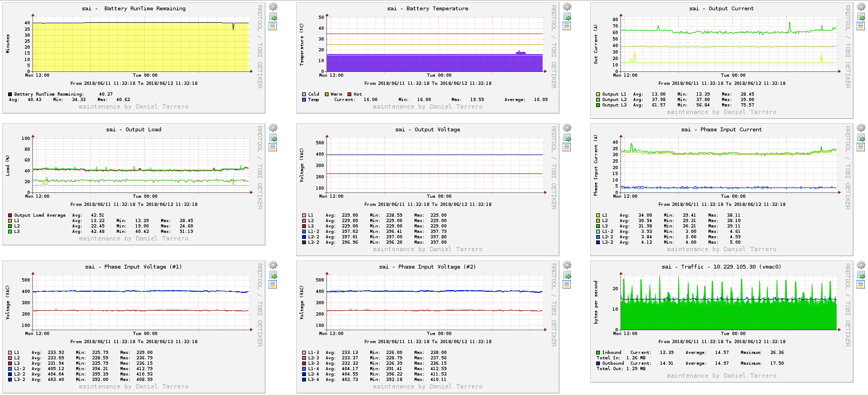Image resolution: width=868 pixels, height=395 pixels.
Task: Open the Battery RunTime Remaining graph image
Action: (x=133, y=58)
